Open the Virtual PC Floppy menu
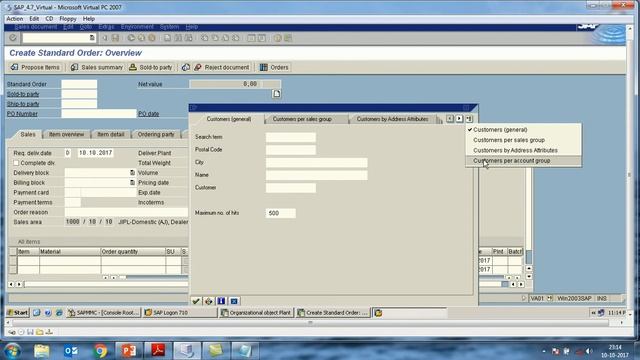Viewport: 640px width, 360px height. [68, 19]
